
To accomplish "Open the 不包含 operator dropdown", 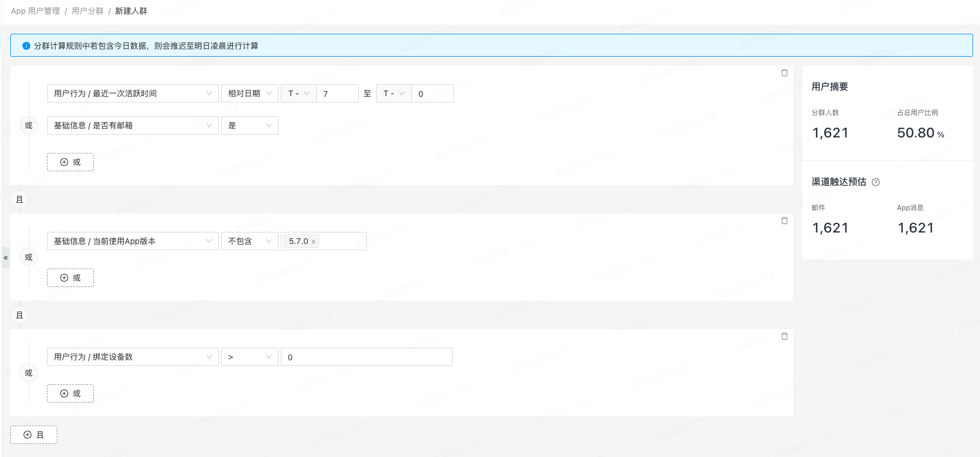I will click(250, 241).
